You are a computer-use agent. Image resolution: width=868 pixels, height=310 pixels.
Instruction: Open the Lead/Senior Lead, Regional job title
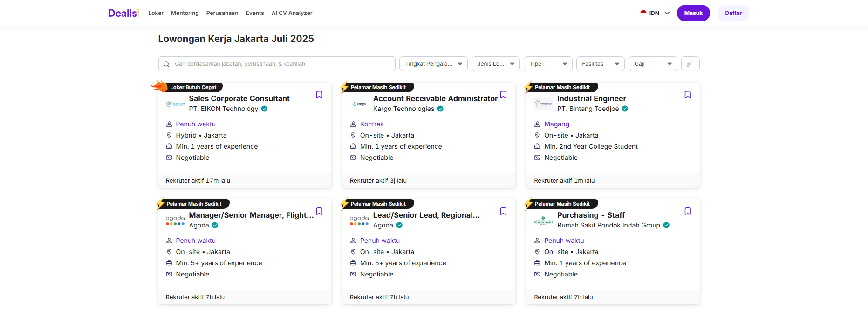pos(426,215)
